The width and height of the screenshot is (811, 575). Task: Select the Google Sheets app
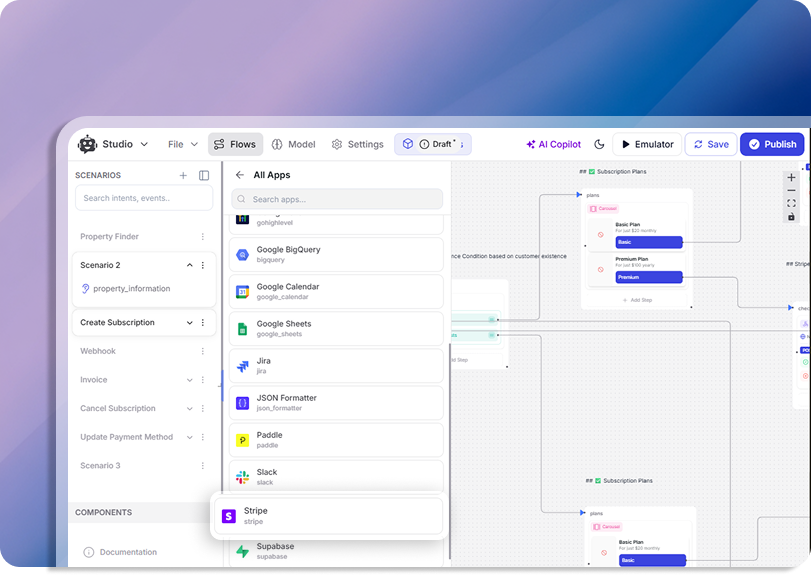[336, 329]
